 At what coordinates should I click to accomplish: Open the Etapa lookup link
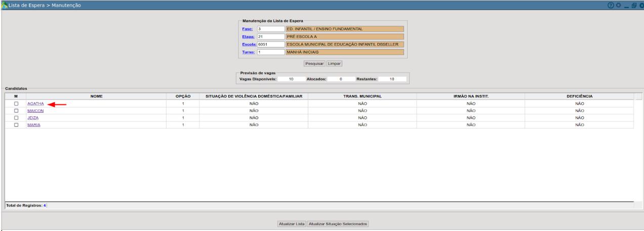point(248,37)
